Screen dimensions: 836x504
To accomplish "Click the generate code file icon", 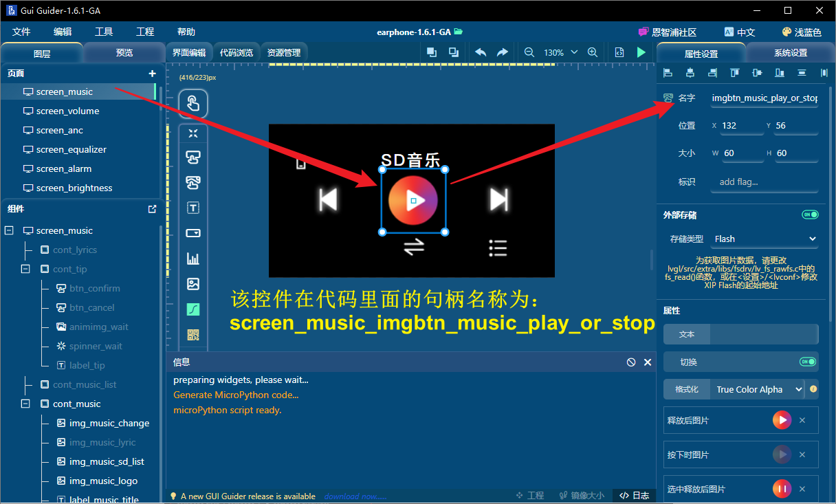I will pyautogui.click(x=619, y=52).
